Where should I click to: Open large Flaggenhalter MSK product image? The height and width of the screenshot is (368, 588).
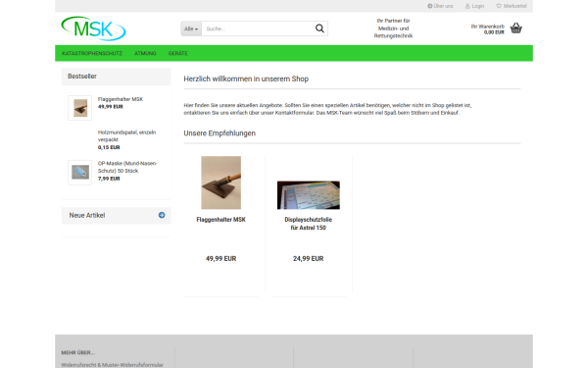(220, 183)
